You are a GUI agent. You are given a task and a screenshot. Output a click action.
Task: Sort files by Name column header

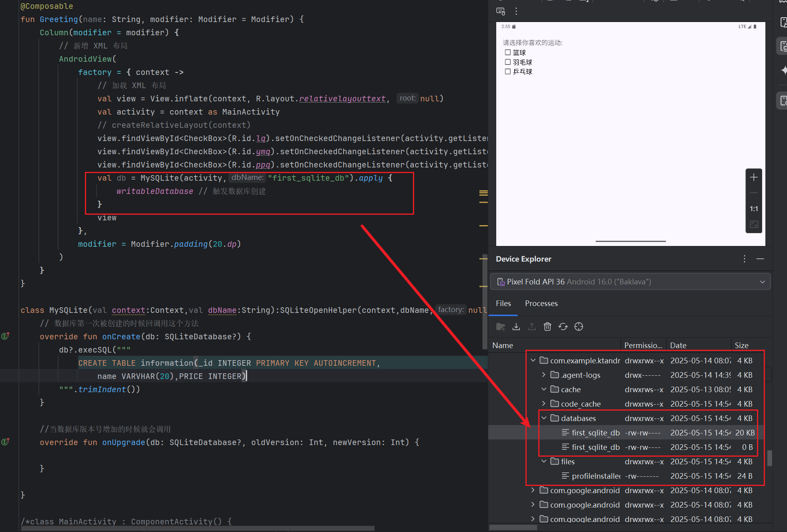(x=555, y=345)
